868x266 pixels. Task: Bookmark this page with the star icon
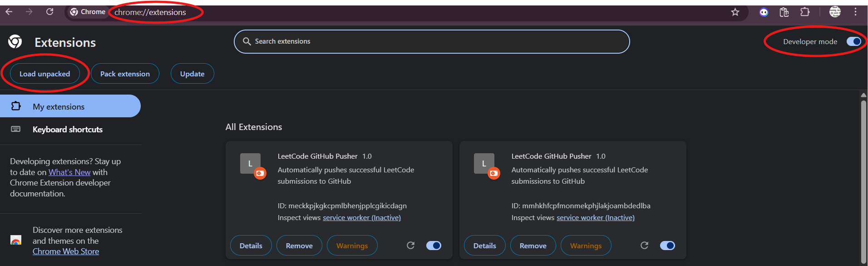pos(735,12)
